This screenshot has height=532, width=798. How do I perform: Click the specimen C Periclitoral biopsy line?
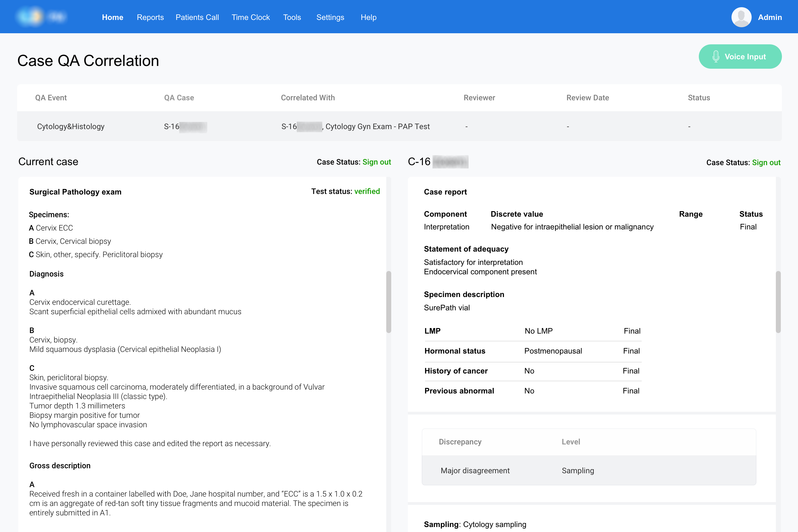point(96,254)
